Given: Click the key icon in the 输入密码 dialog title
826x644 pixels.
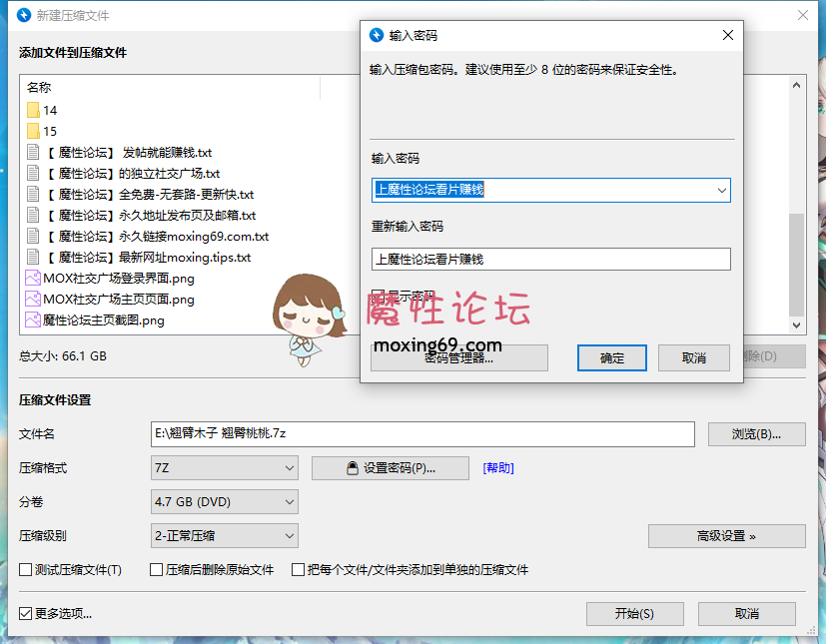Looking at the screenshot, I should click(377, 34).
